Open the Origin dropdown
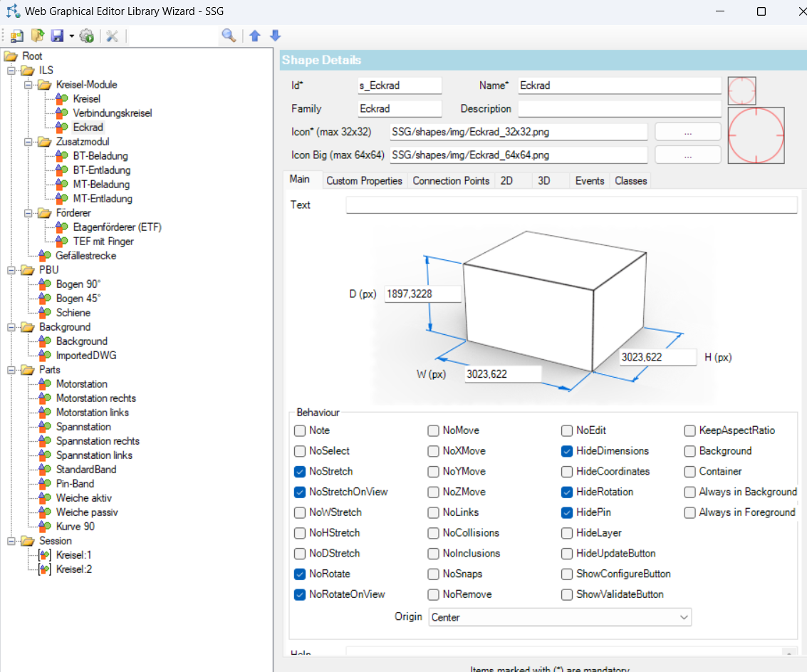 pyautogui.click(x=560, y=617)
